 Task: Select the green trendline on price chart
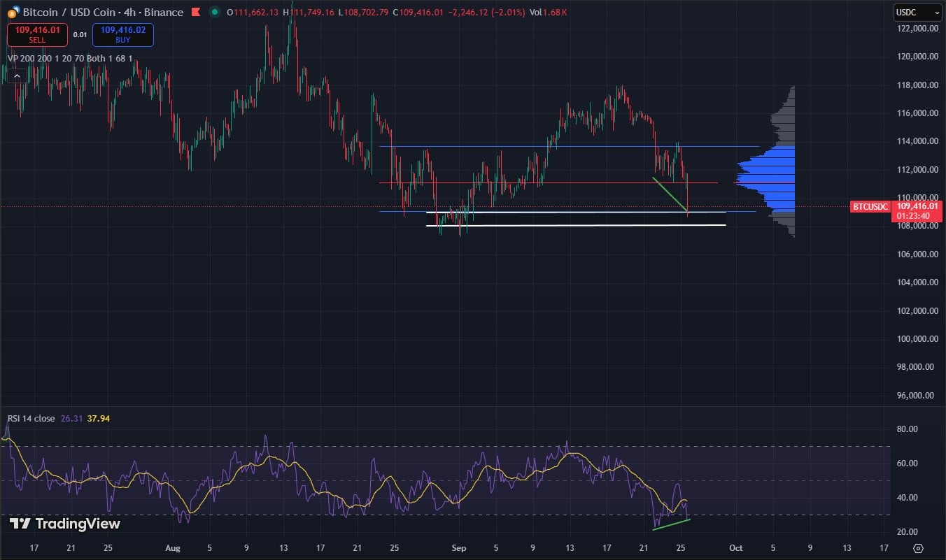pyautogui.click(x=670, y=194)
